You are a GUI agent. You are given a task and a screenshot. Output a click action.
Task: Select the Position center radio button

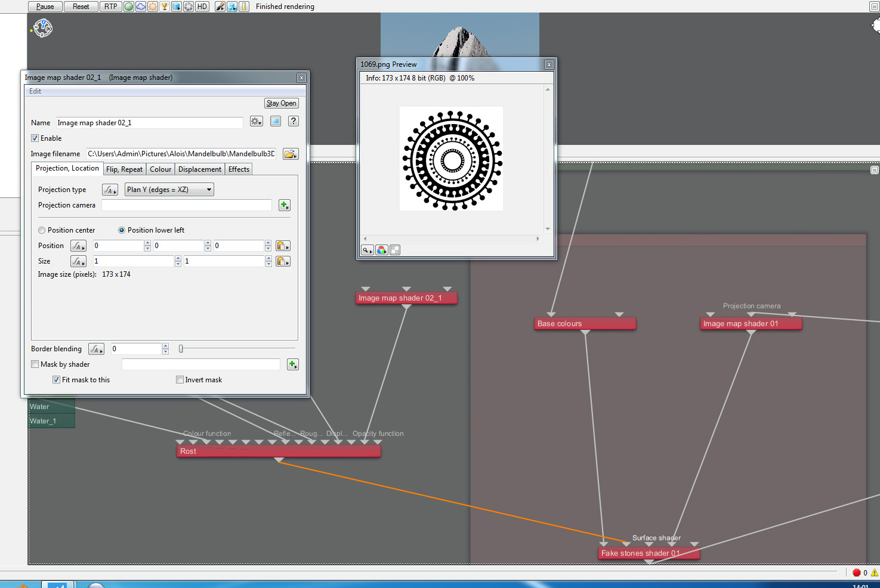(42, 230)
